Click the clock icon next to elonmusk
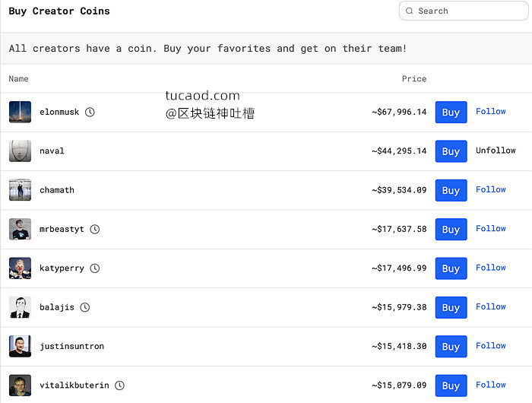 [x=90, y=112]
